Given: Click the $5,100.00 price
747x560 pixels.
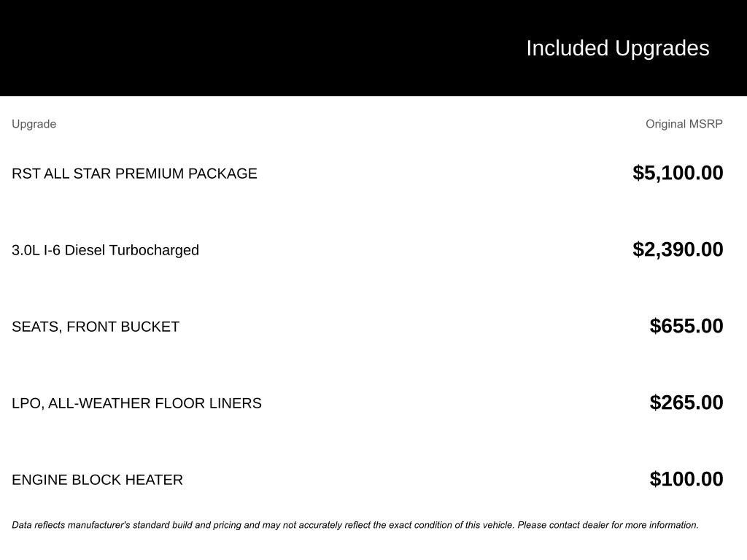Looking at the screenshot, I should [678, 173].
